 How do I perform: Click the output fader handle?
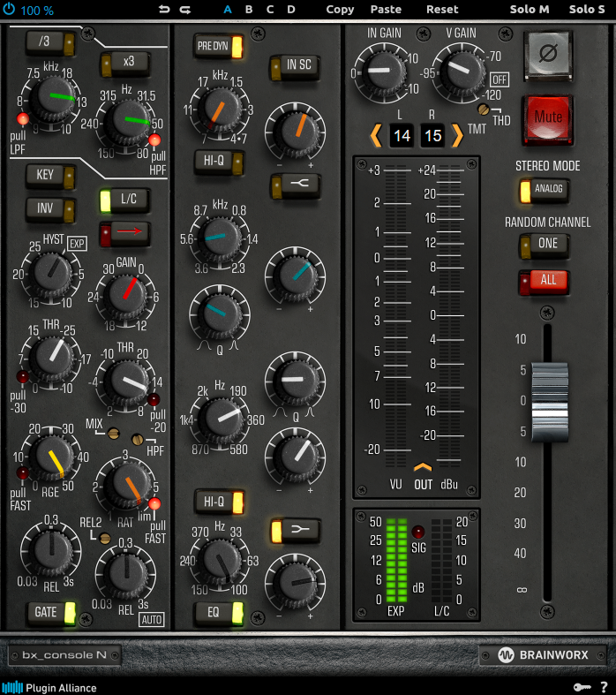coord(550,402)
